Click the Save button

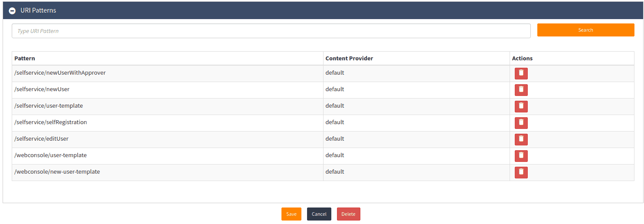tap(291, 214)
